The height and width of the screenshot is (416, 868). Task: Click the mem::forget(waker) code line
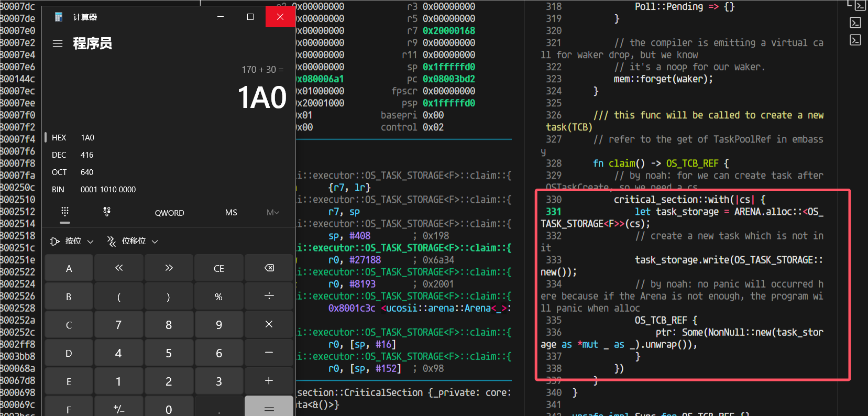click(x=663, y=79)
